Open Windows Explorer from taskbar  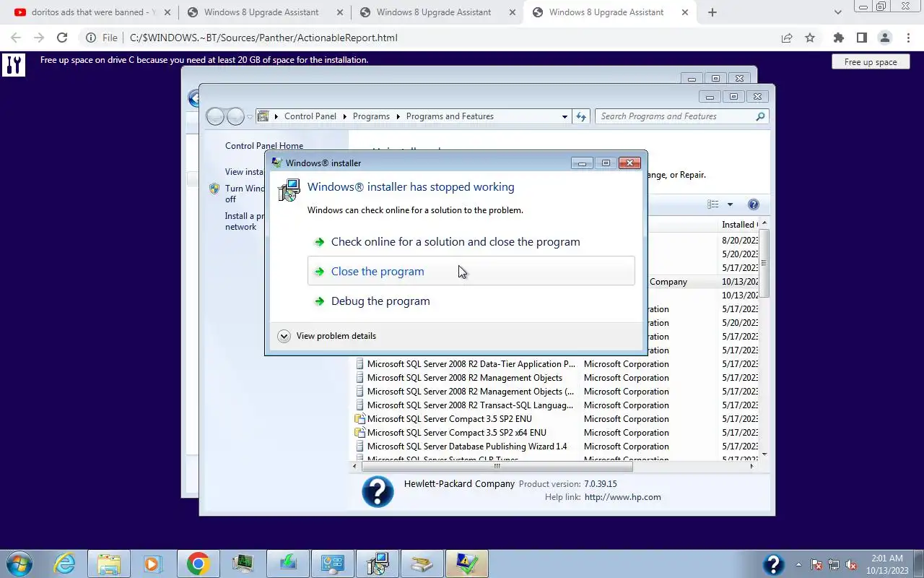[108, 564]
